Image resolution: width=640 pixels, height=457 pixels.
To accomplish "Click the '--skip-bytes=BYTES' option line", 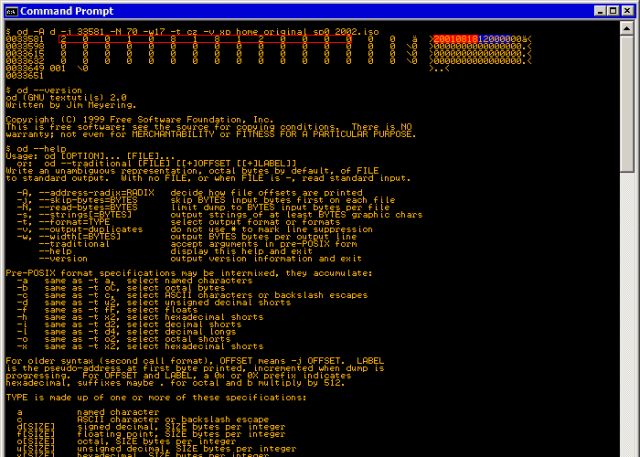I will (x=206, y=200).
